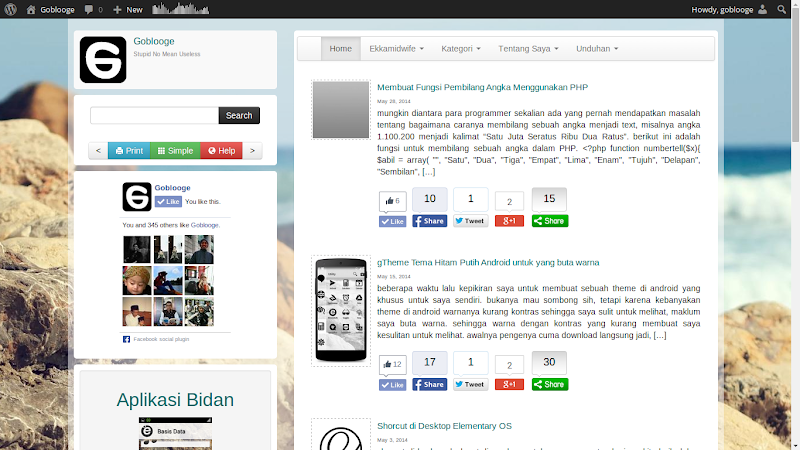Open the gray placeholder thumbnail of PHP post
Screen dimensions: 800x450
(341, 110)
